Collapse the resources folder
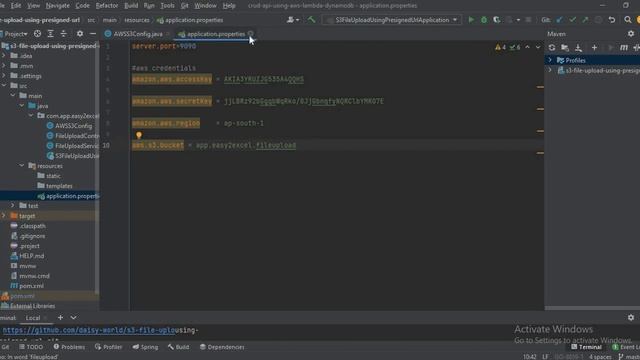Image resolution: width=640 pixels, height=360 pixels. click(x=22, y=166)
